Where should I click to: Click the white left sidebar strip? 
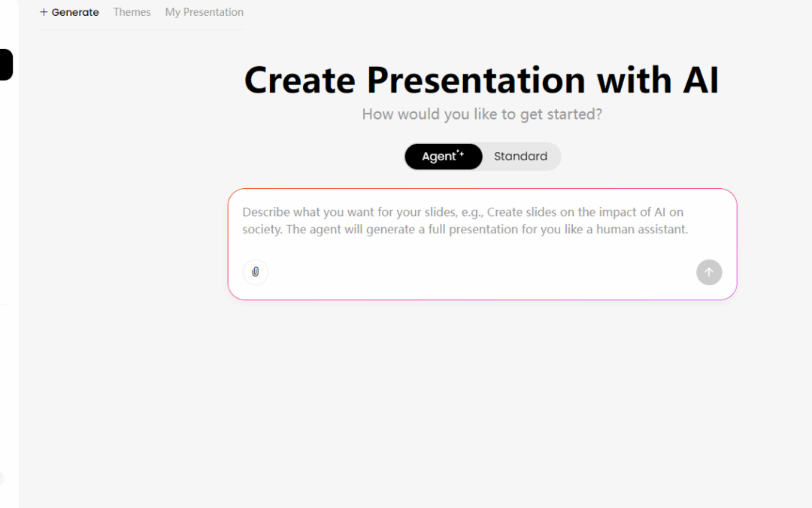click(9, 226)
